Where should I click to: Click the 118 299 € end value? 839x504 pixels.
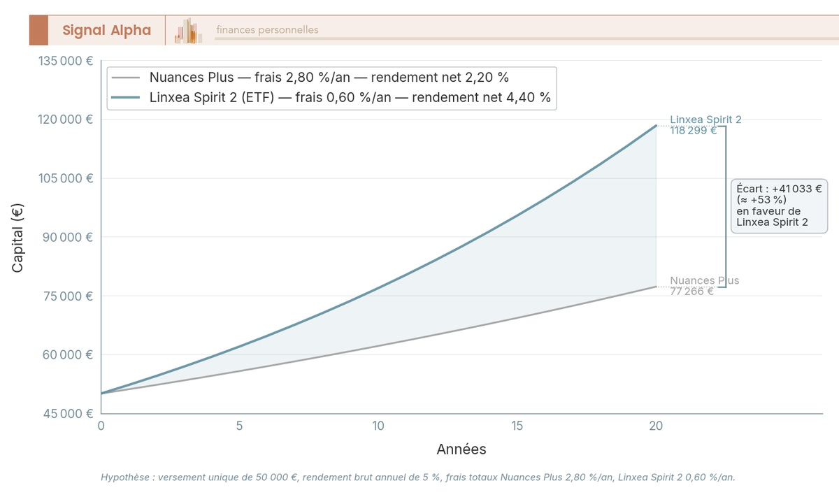coord(693,130)
